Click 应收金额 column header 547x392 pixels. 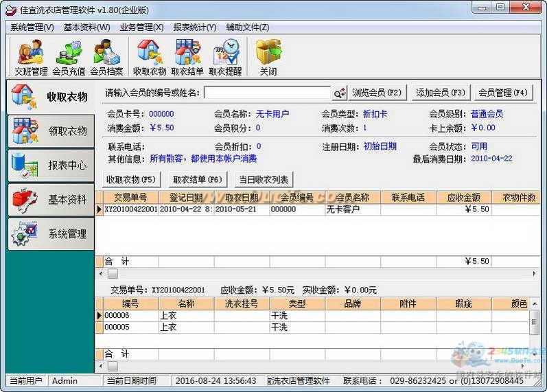point(464,198)
